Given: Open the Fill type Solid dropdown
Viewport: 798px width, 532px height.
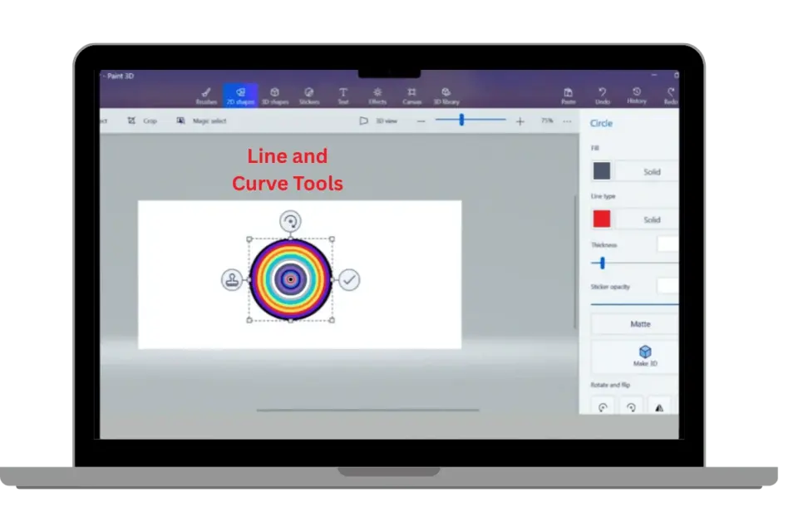Looking at the screenshot, I should (652, 171).
